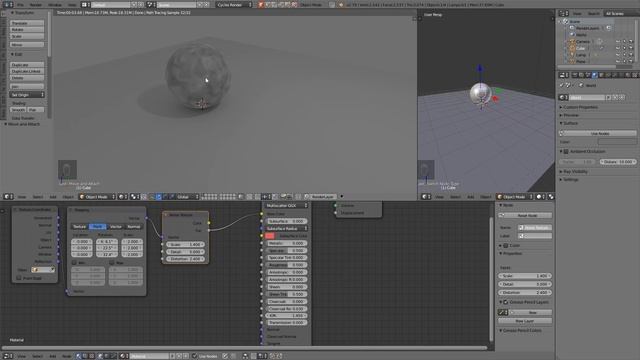This screenshot has width=640, height=360.
Task: Open the Node menu in node editor header
Action: (x=67, y=356)
